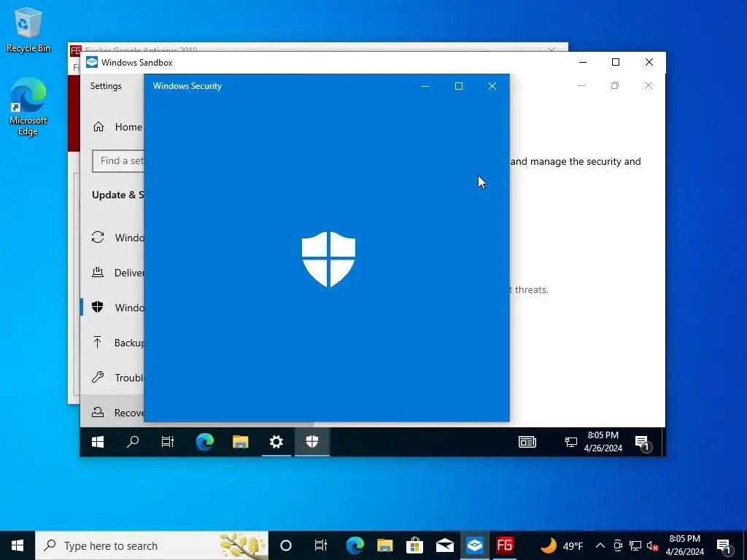This screenshot has width=747, height=560.
Task: Click the Meet Now camera tray icon
Action: pos(618,545)
